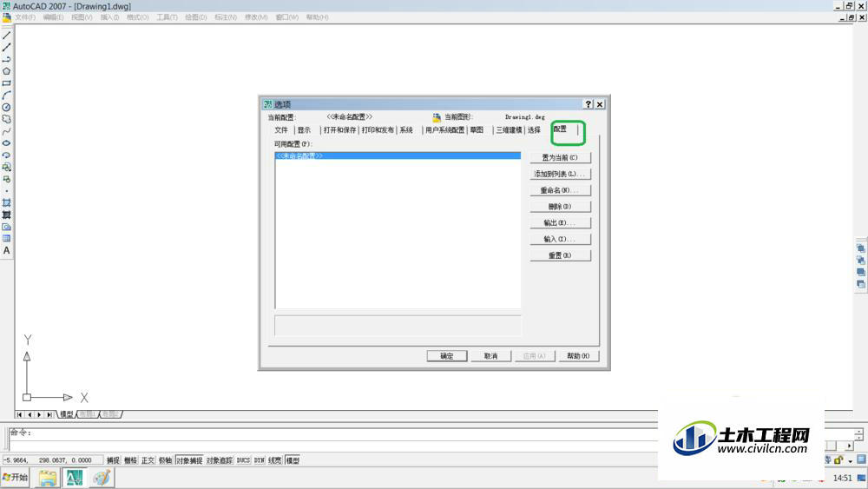Click the toolbar lock icon in status bar
The image size is (868, 489).
(838, 460)
